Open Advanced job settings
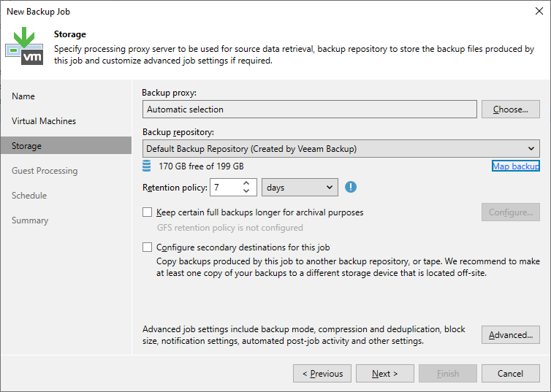Image resolution: width=551 pixels, height=392 pixels. 511,335
